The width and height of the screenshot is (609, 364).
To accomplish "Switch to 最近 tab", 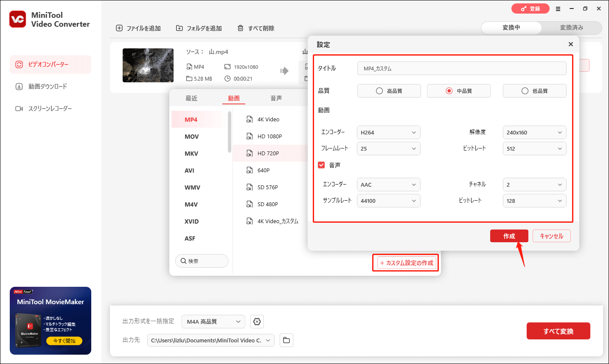I will tap(191, 98).
